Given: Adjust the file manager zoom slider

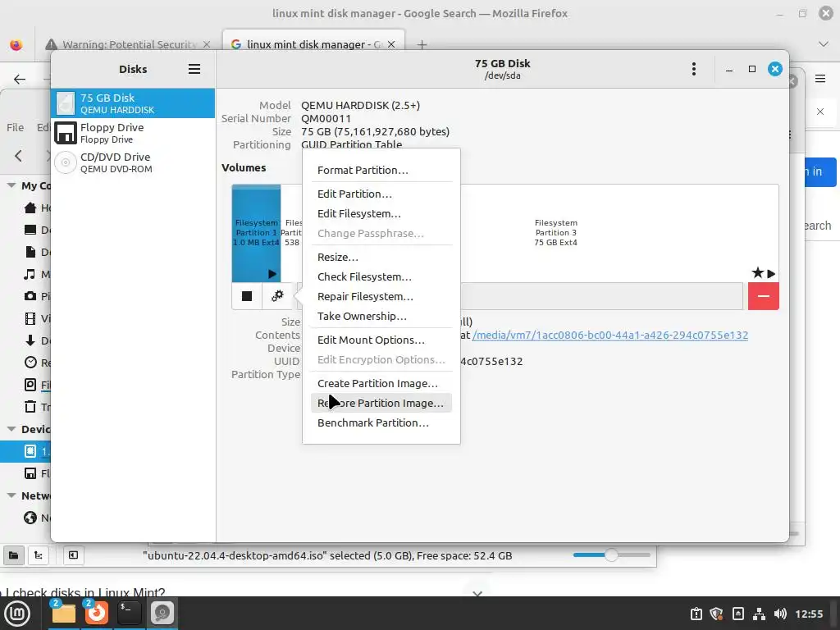Looking at the screenshot, I should pos(612,555).
